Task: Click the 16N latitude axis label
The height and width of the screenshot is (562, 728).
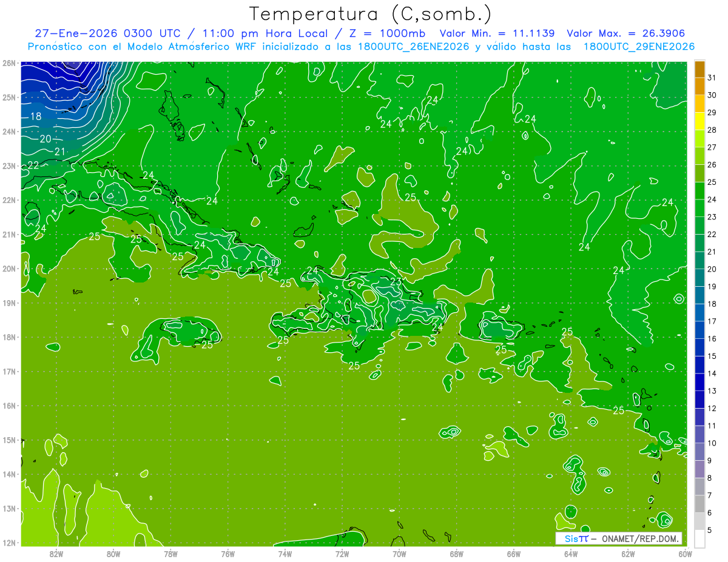Action: click(9, 406)
